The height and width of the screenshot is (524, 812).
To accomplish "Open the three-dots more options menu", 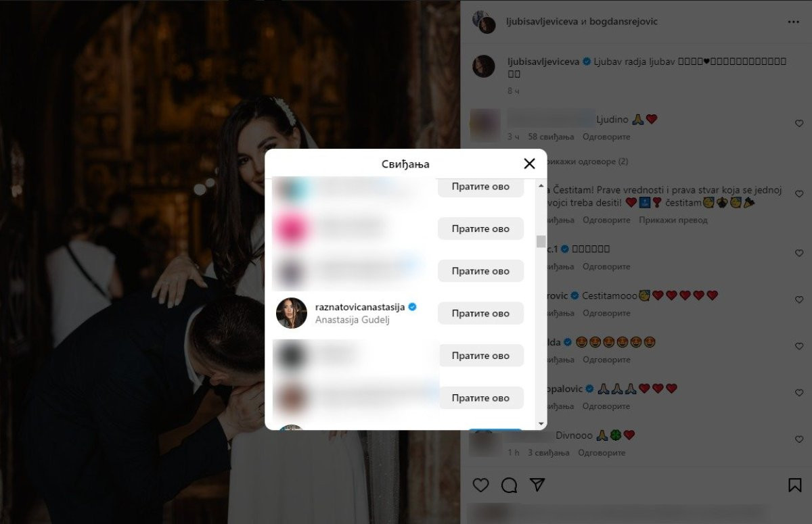I will coord(793,22).
